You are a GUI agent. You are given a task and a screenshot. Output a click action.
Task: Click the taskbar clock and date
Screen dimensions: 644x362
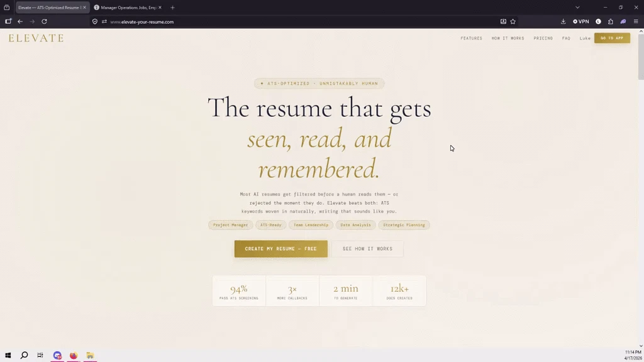pos(633,355)
